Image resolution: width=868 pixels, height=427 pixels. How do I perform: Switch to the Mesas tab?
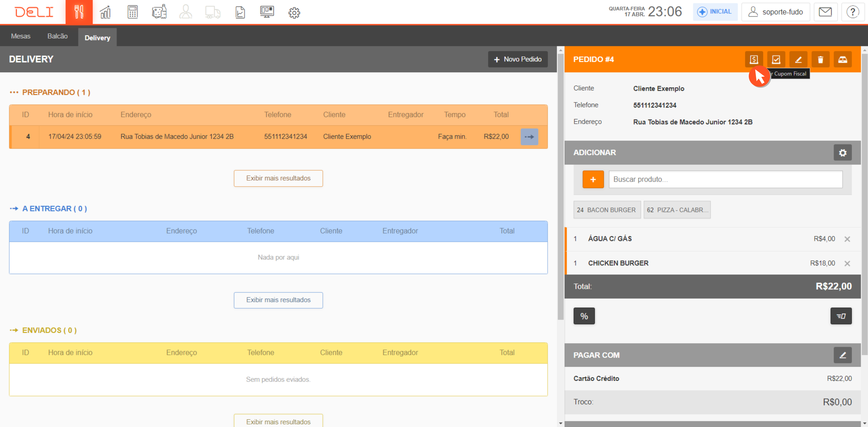pyautogui.click(x=21, y=36)
